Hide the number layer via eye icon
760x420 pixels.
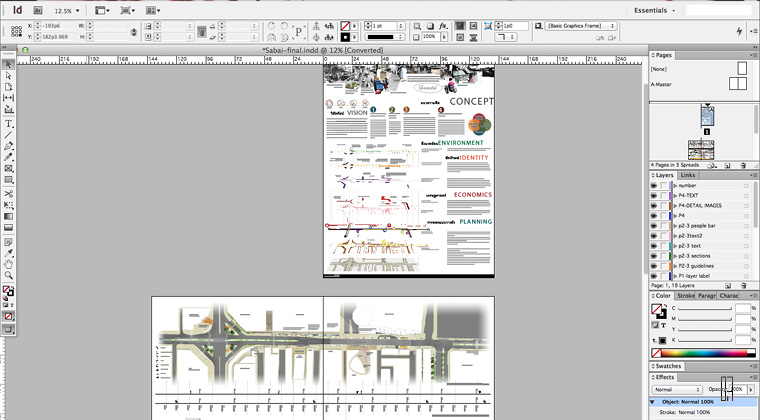click(x=654, y=186)
